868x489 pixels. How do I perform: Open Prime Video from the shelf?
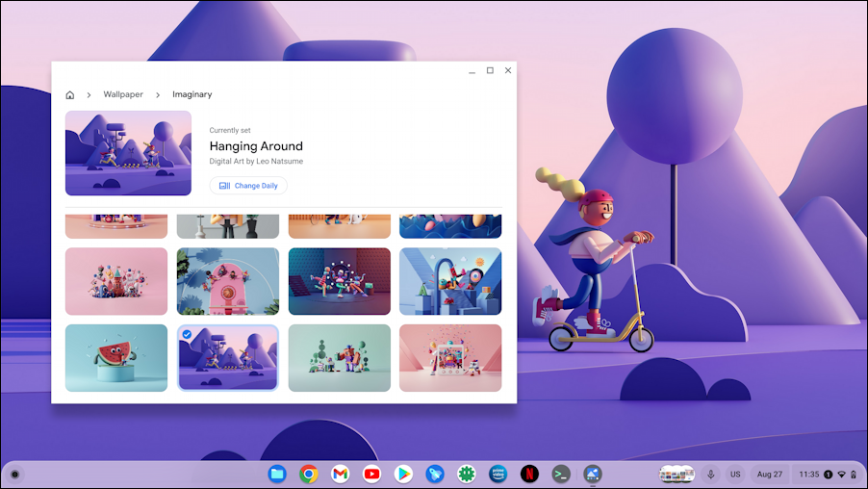click(498, 474)
